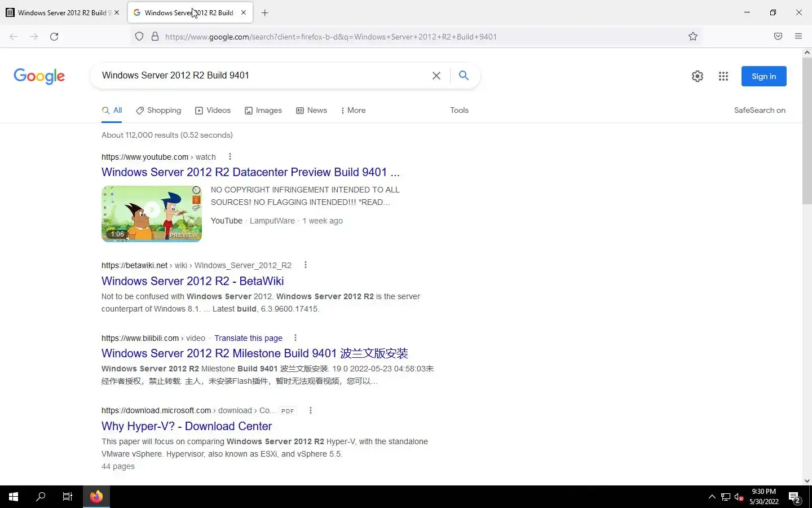Open the Action Center notifications icon
Viewport: 812px width, 508px height.
[x=795, y=497]
